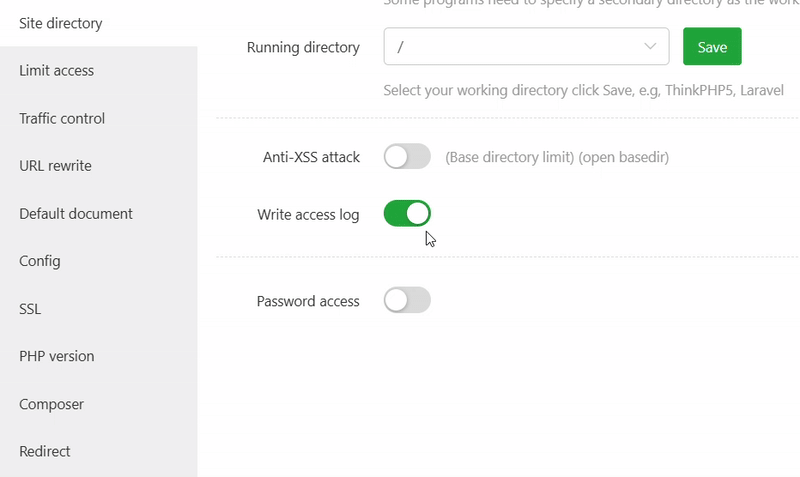Viewport: 800px width, 477px height.
Task: Open the Traffic control section
Action: click(62, 118)
